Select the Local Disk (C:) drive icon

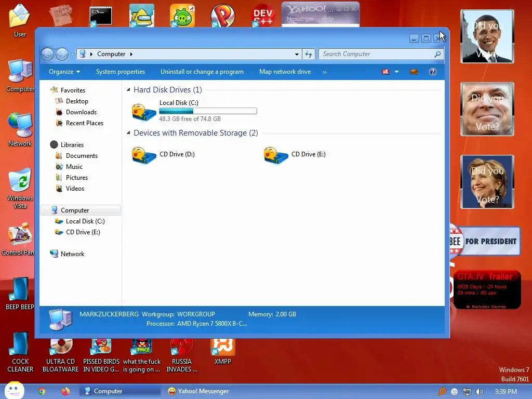[144, 111]
